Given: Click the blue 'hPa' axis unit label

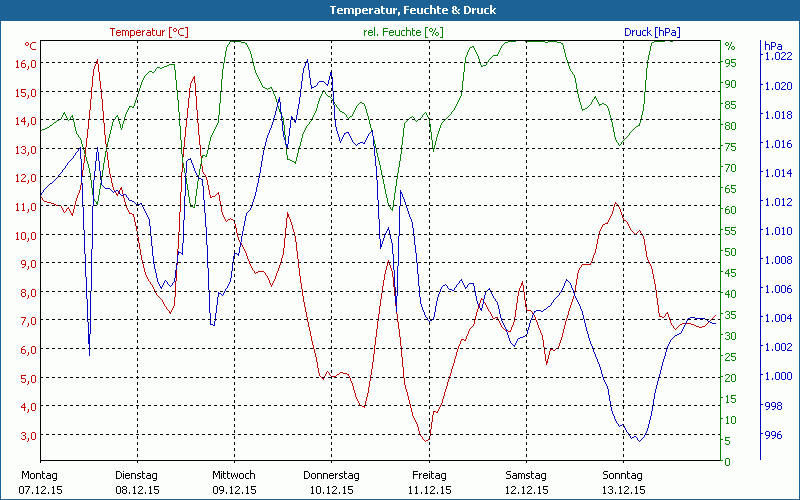Looking at the screenshot, I should pos(773,46).
